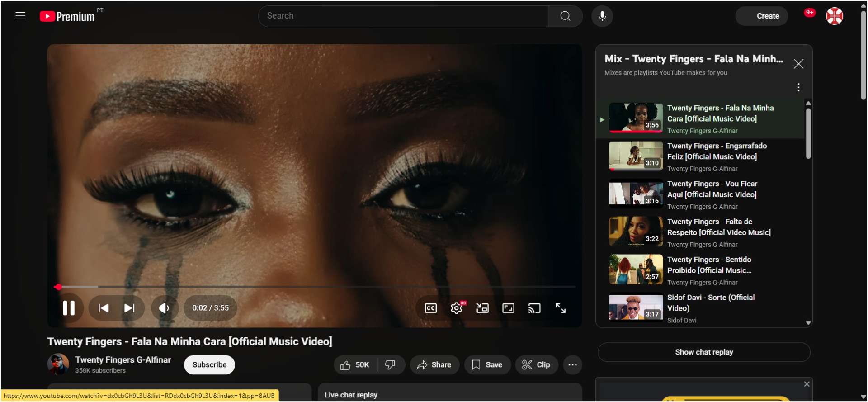Open the Twenty Fingers G-Alfinar channel name link
Image resolution: width=868 pixels, height=402 pixels.
click(x=123, y=360)
